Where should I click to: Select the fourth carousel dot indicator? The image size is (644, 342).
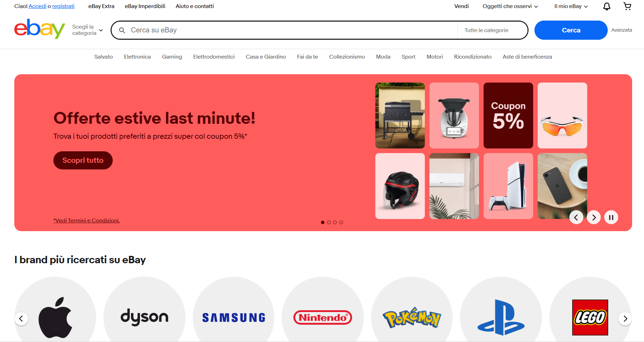(x=341, y=222)
